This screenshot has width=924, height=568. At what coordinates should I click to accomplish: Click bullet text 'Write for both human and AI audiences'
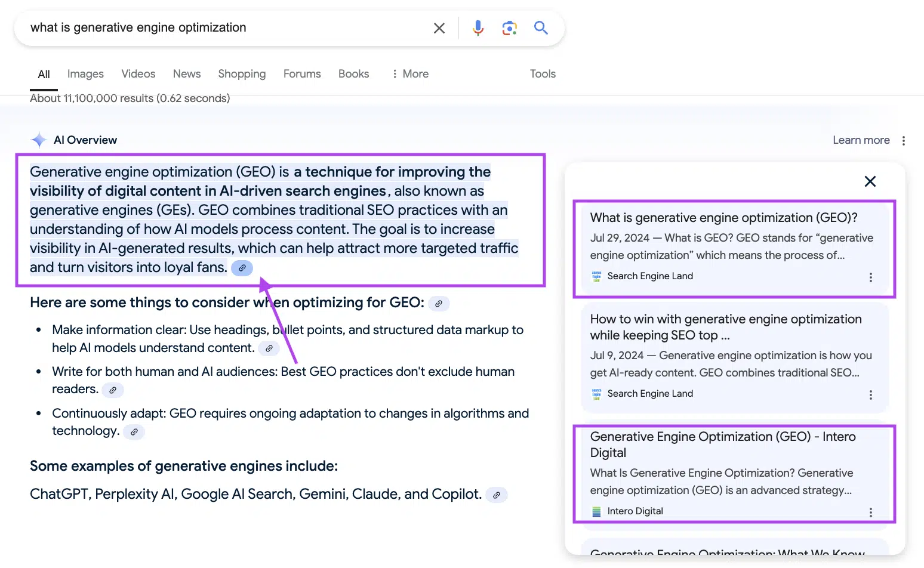pos(164,372)
